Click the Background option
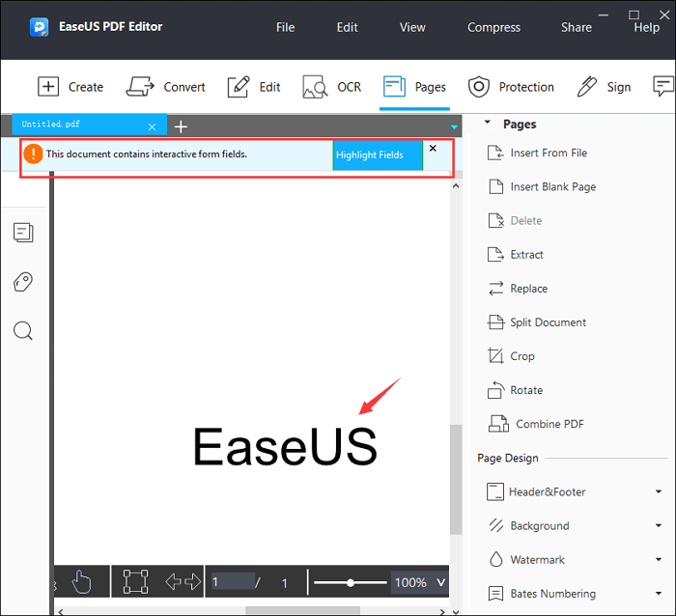Image resolution: width=676 pixels, height=616 pixels. click(529, 525)
